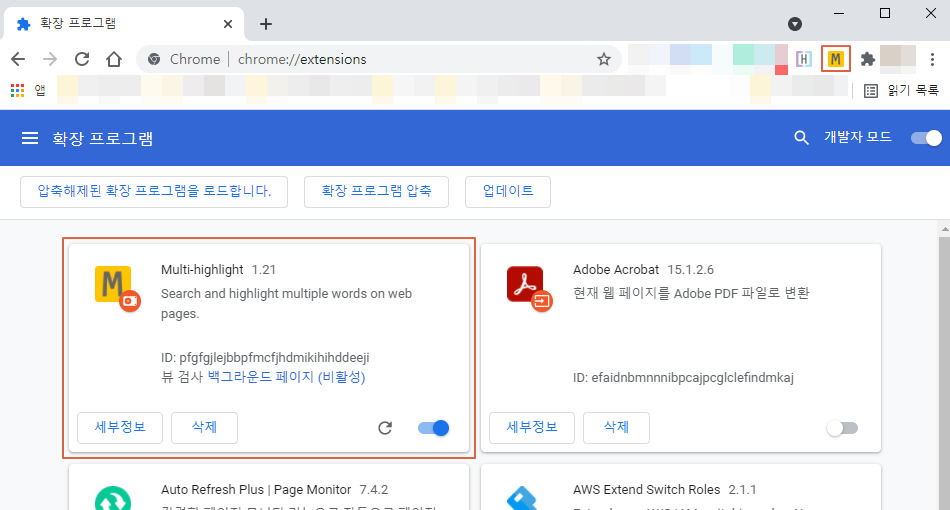Click 삭제 to remove Adobe Acrobat

pyautogui.click(x=616, y=428)
